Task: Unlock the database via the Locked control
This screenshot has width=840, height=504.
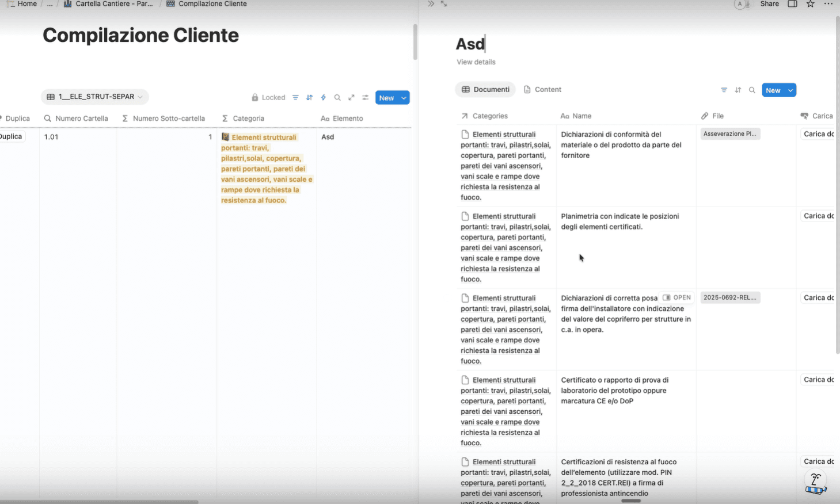Action: pos(268,97)
